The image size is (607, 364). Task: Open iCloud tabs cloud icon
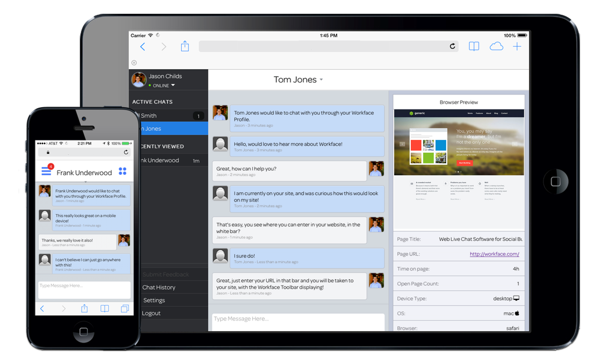point(496,47)
